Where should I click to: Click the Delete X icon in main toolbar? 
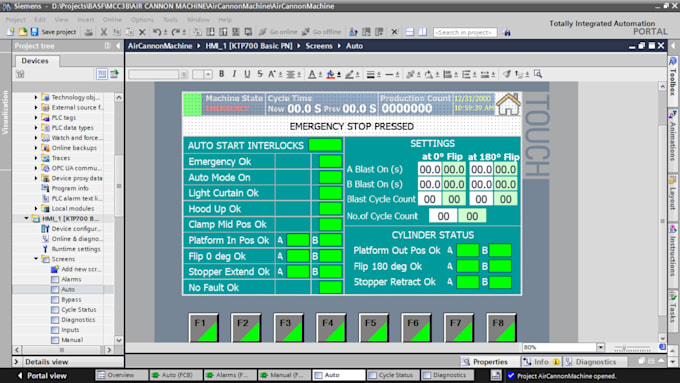pyautogui.click(x=142, y=32)
